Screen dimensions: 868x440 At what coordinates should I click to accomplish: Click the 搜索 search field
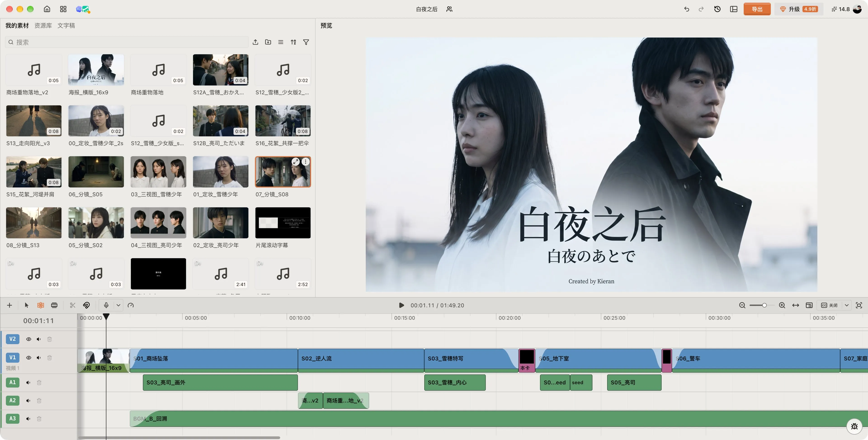(127, 42)
